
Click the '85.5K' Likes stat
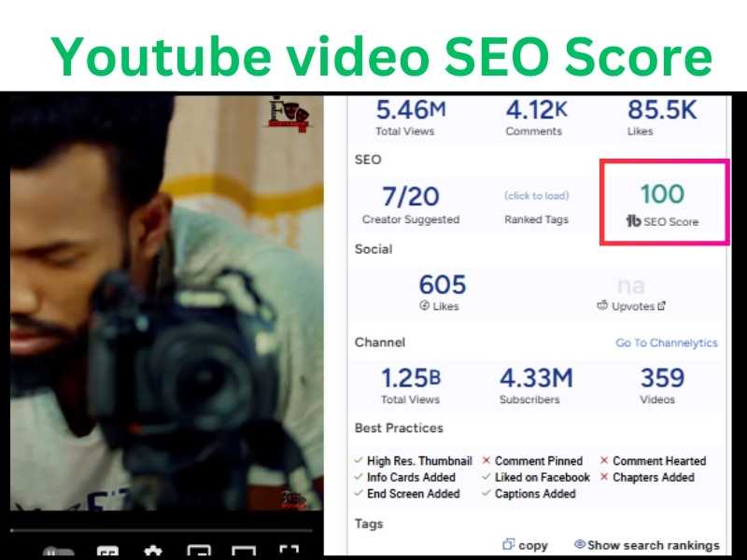[x=662, y=109]
